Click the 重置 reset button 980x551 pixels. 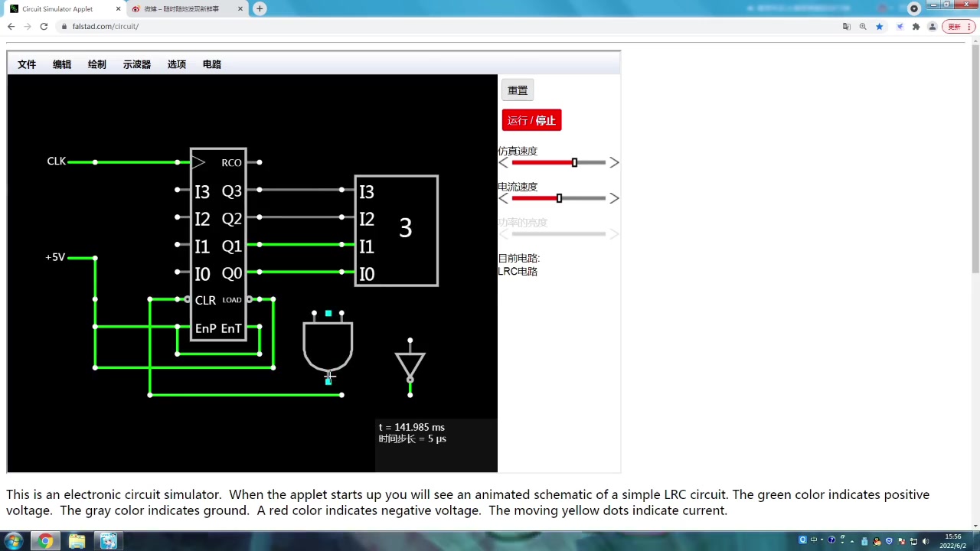pos(518,90)
